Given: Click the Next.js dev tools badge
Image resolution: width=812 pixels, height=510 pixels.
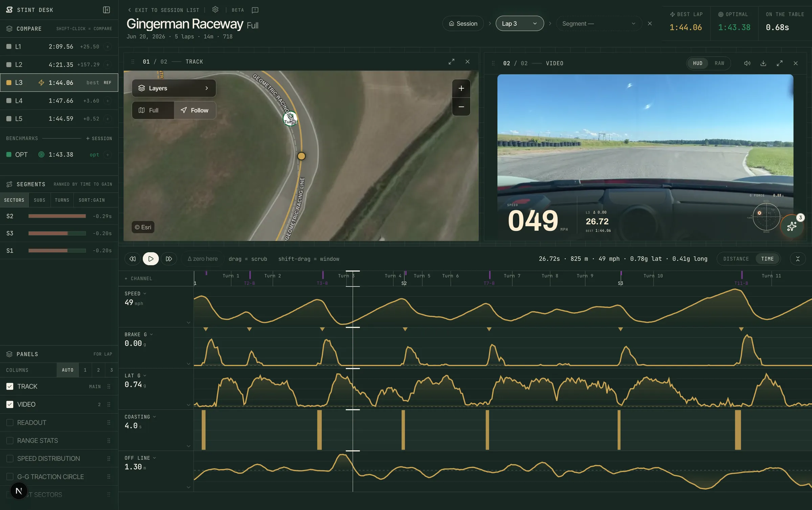Looking at the screenshot, I should coord(19,491).
